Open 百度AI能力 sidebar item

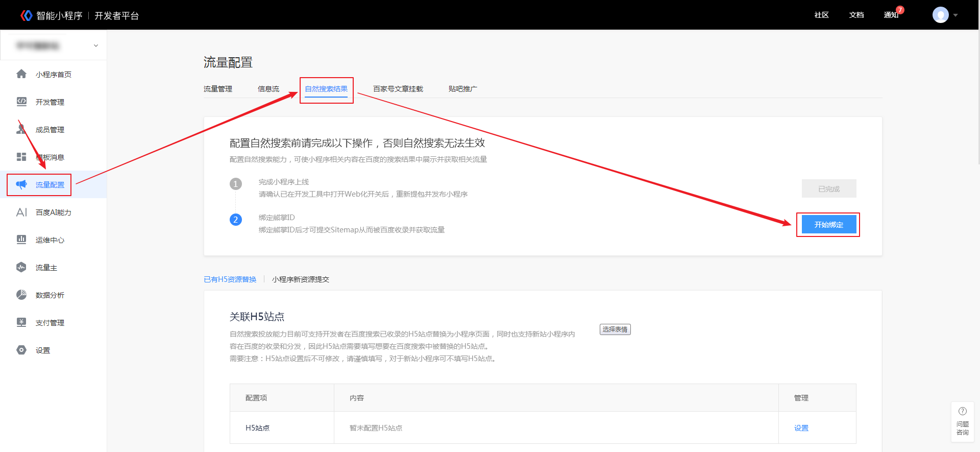pos(54,212)
